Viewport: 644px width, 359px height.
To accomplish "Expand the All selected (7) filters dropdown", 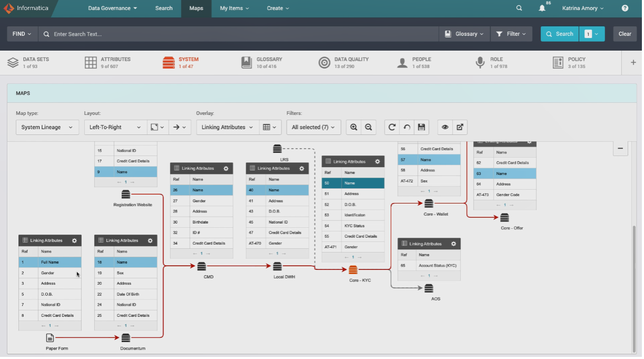I will click(x=314, y=127).
